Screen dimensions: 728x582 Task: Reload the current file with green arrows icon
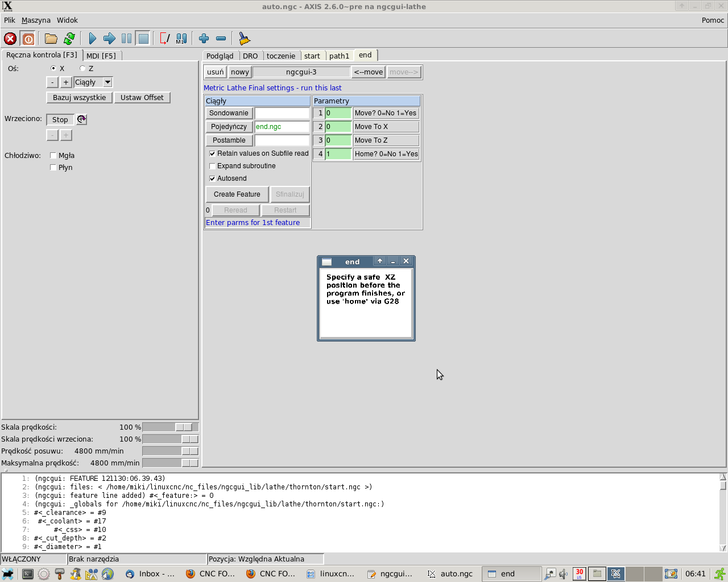[69, 39]
